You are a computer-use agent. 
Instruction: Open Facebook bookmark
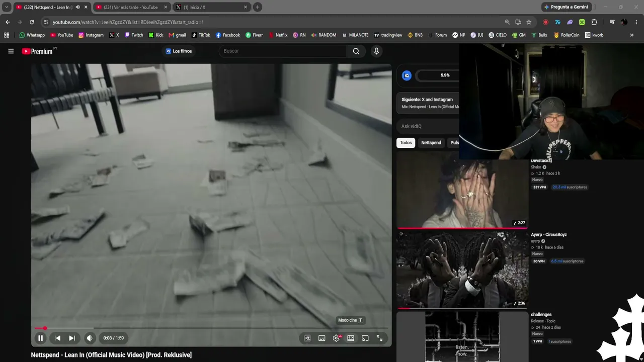[x=228, y=35]
